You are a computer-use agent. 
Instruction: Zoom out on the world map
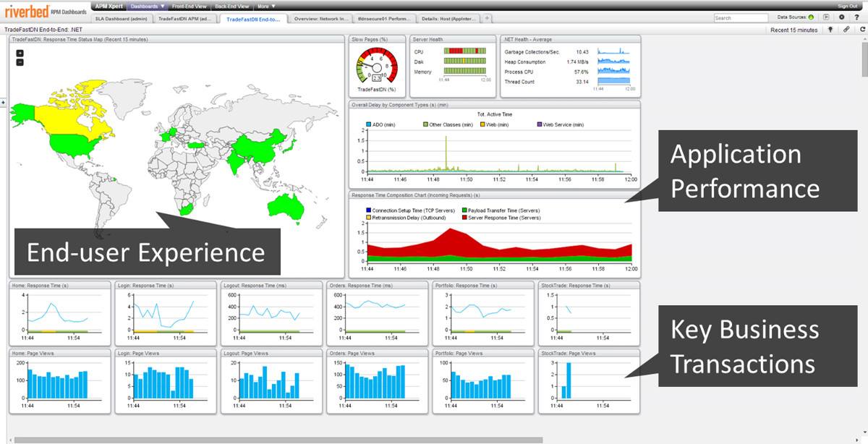[20, 62]
